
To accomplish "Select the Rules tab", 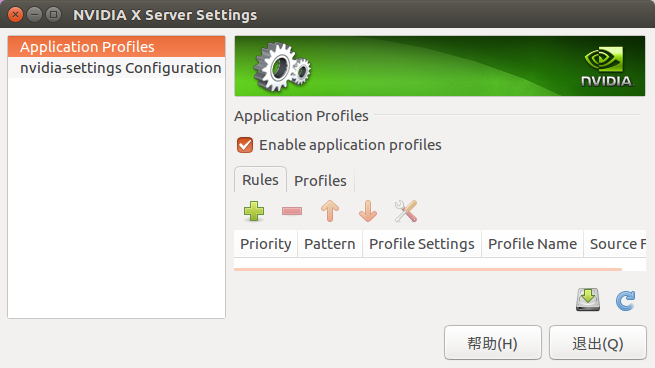I will (260, 180).
